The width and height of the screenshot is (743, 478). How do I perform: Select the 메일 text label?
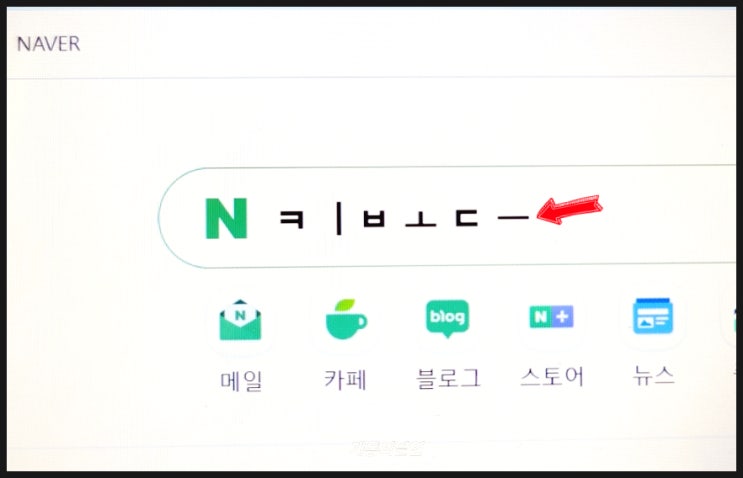click(x=241, y=381)
